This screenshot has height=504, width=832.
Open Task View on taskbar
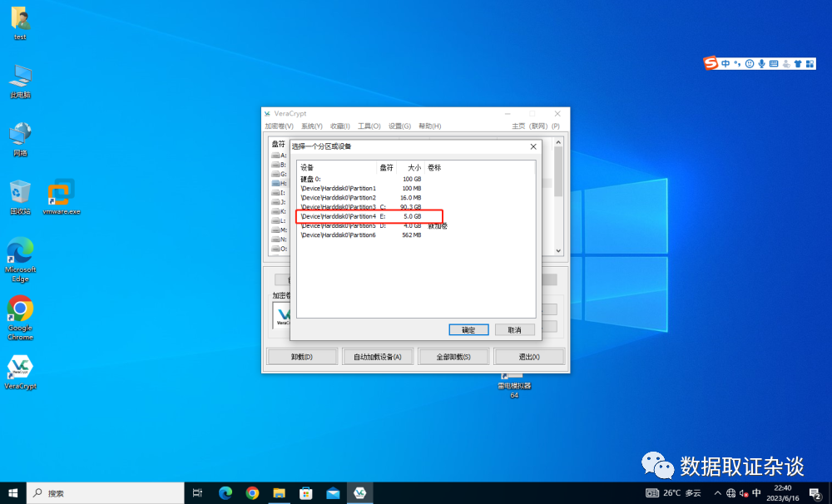coord(197,493)
